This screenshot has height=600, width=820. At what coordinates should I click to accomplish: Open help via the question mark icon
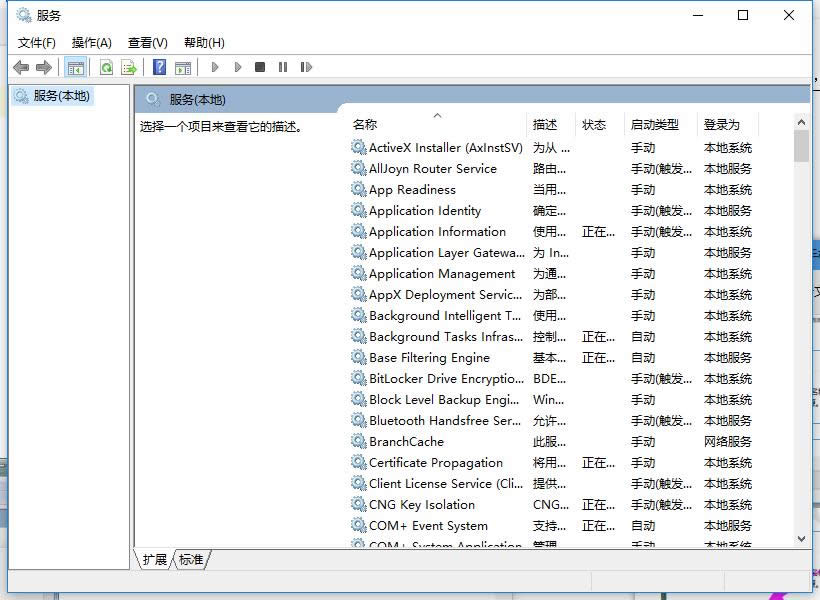(x=159, y=67)
